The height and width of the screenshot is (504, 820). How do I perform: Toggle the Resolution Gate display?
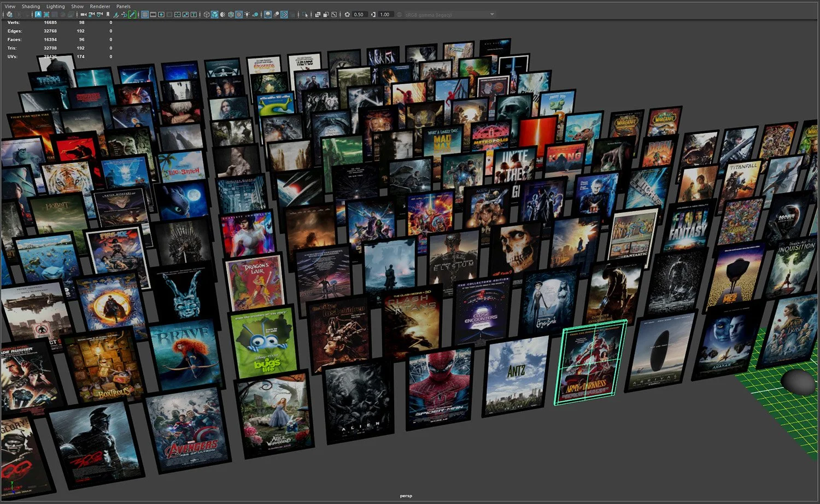[x=161, y=14]
